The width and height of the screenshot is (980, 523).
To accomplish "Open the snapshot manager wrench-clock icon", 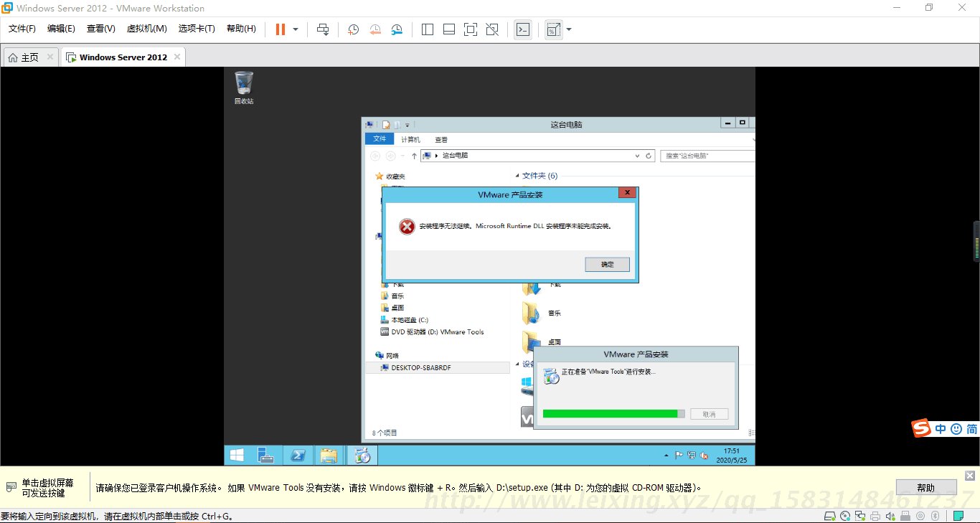I will 397,29.
